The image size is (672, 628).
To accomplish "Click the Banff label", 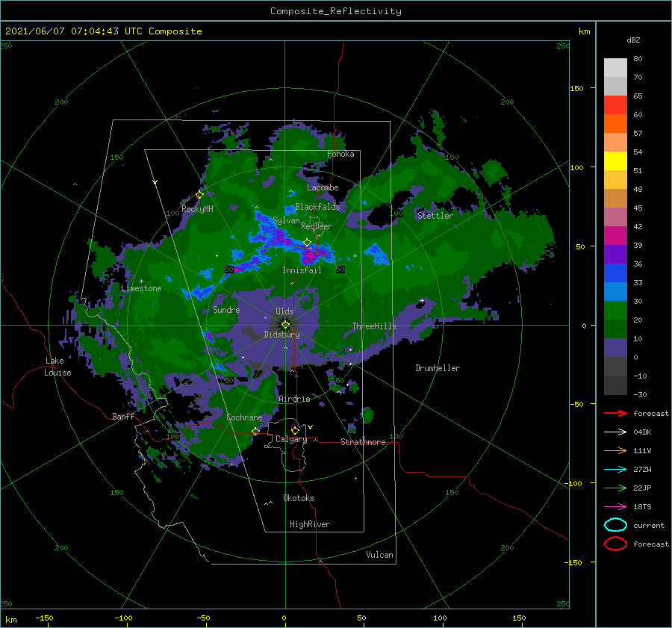I will [123, 416].
